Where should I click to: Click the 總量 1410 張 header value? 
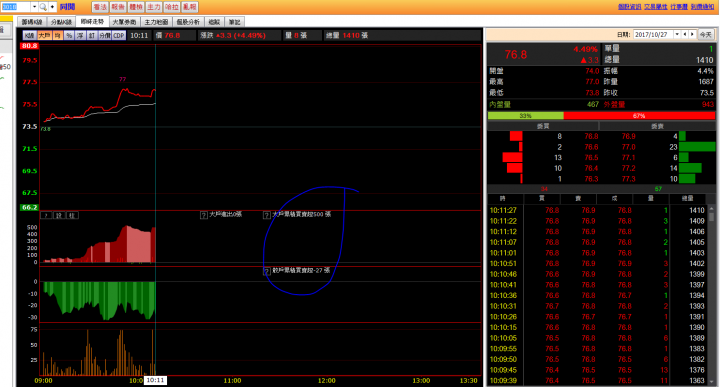(347, 35)
